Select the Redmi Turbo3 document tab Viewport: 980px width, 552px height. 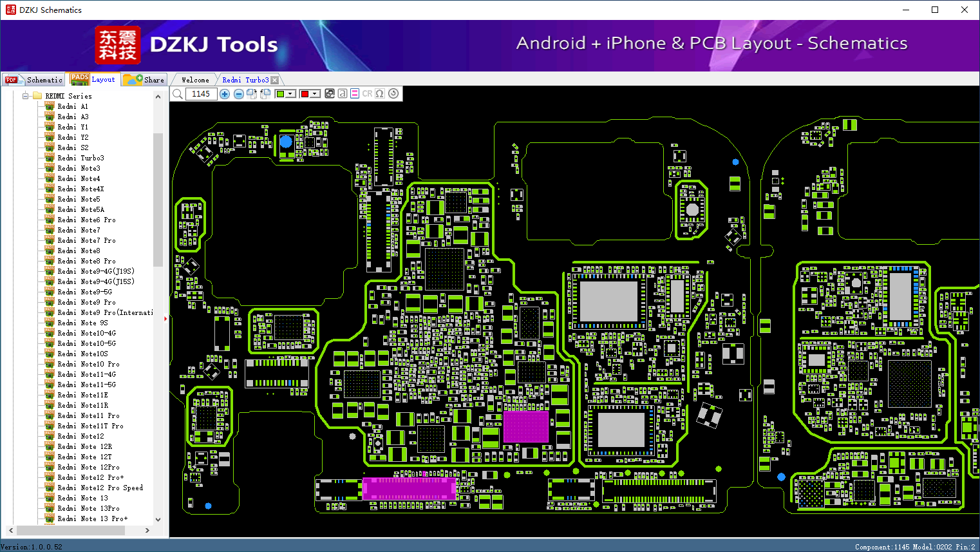click(x=245, y=80)
